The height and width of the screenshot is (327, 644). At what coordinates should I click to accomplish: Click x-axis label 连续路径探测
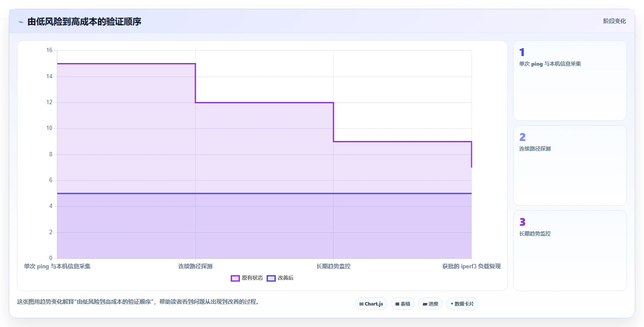(x=195, y=266)
